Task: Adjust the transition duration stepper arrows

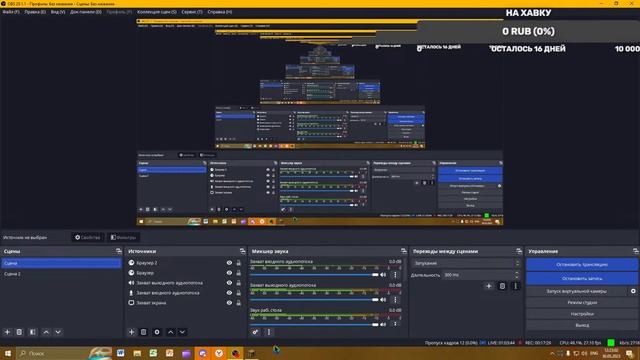Action: pyautogui.click(x=517, y=275)
